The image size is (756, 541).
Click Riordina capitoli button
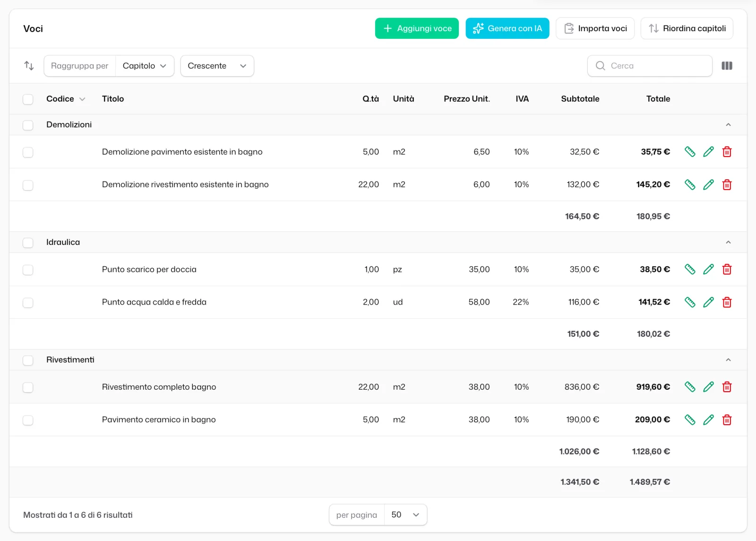pyautogui.click(x=687, y=28)
